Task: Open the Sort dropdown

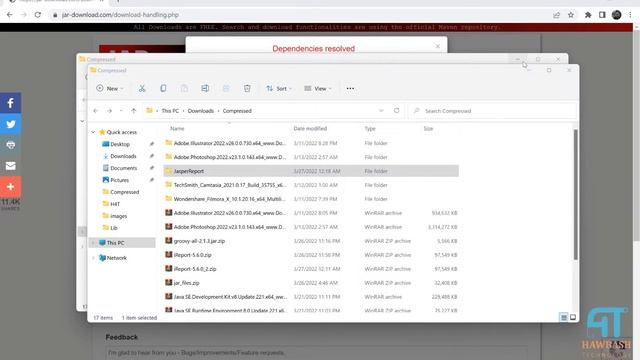Action: pos(279,88)
